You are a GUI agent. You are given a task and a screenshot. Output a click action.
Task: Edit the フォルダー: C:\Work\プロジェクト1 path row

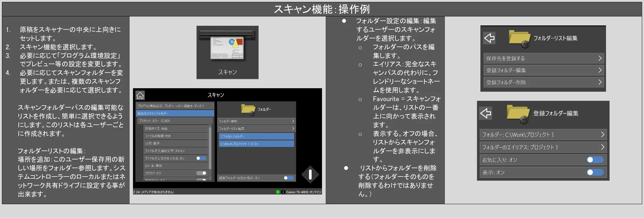[x=543, y=135]
